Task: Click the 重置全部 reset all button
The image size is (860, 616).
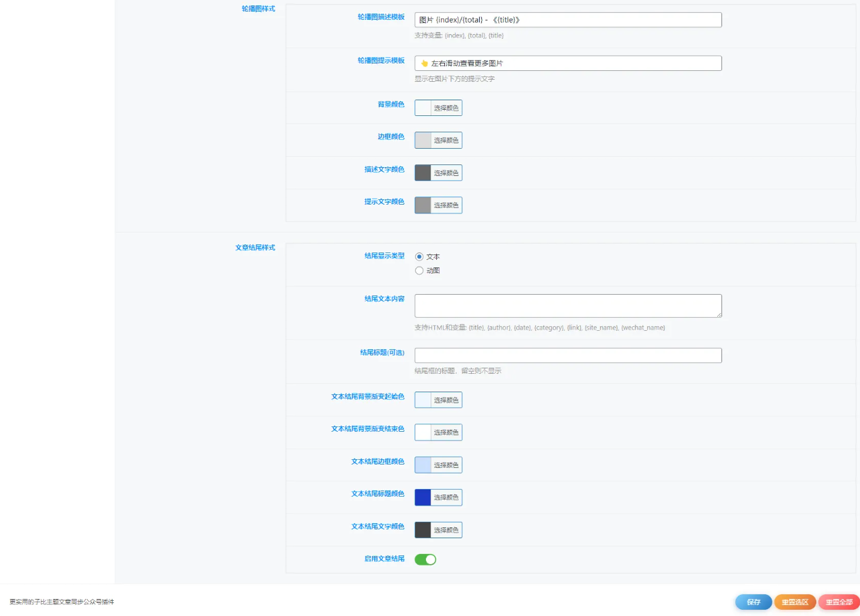Action: 839,602
